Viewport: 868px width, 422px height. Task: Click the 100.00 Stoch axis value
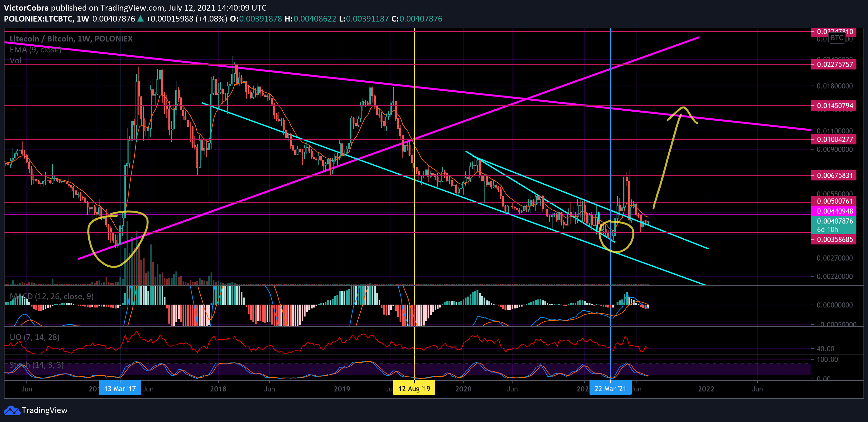(x=827, y=359)
